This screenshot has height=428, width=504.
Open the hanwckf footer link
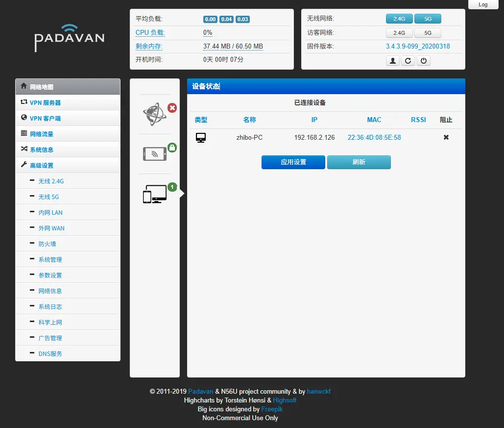(x=319, y=392)
